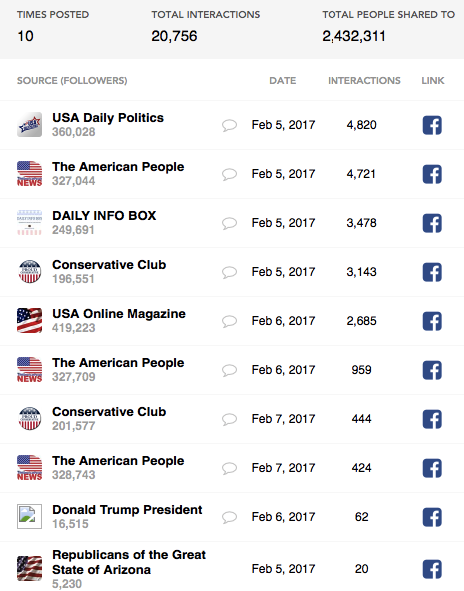This screenshot has height=591, width=464.
Task: Click USA Daily Politics profile thumbnail
Action: [x=29, y=125]
